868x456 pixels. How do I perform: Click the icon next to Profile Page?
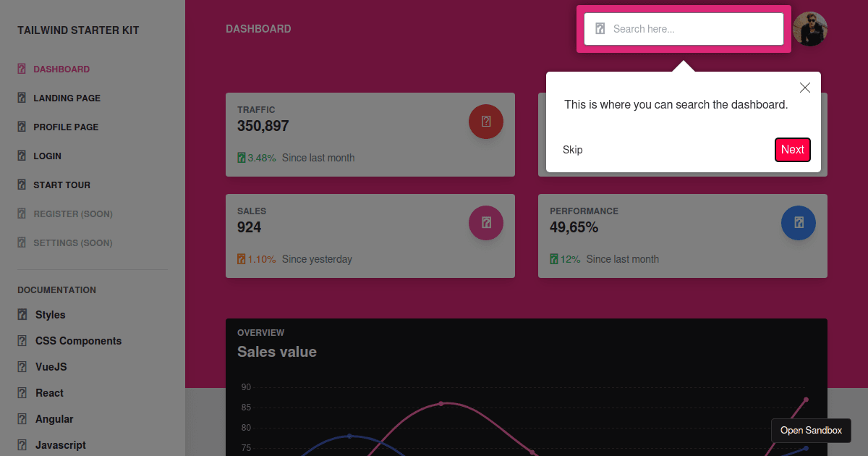click(x=22, y=127)
